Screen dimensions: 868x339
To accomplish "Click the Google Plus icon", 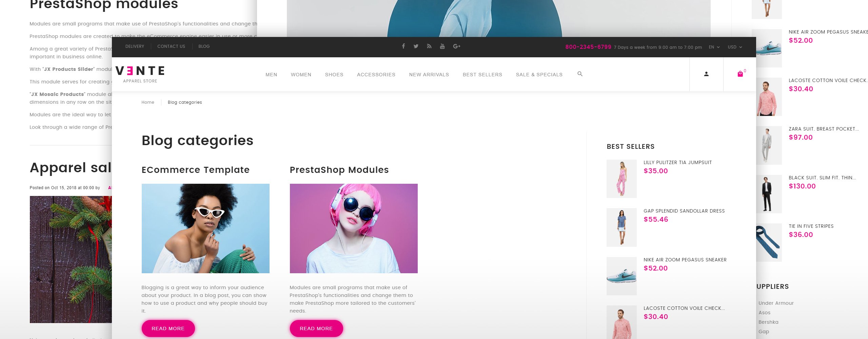I will [x=456, y=46].
